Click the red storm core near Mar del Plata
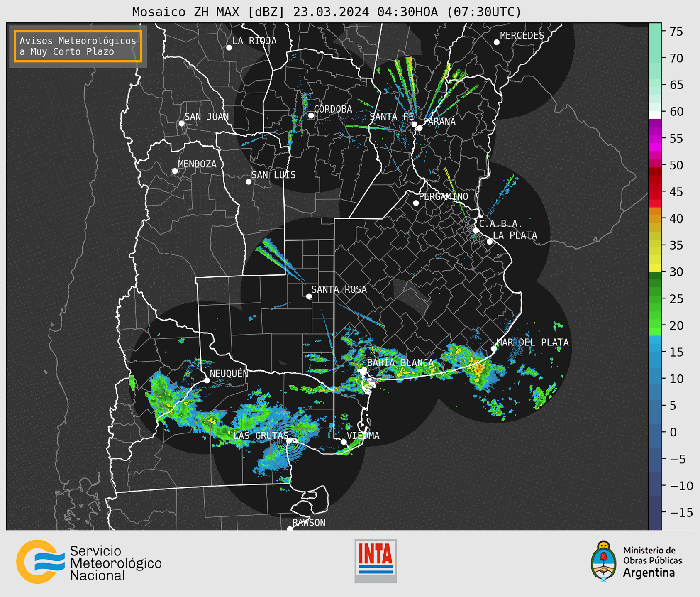This screenshot has height=597, width=700. pos(480,367)
